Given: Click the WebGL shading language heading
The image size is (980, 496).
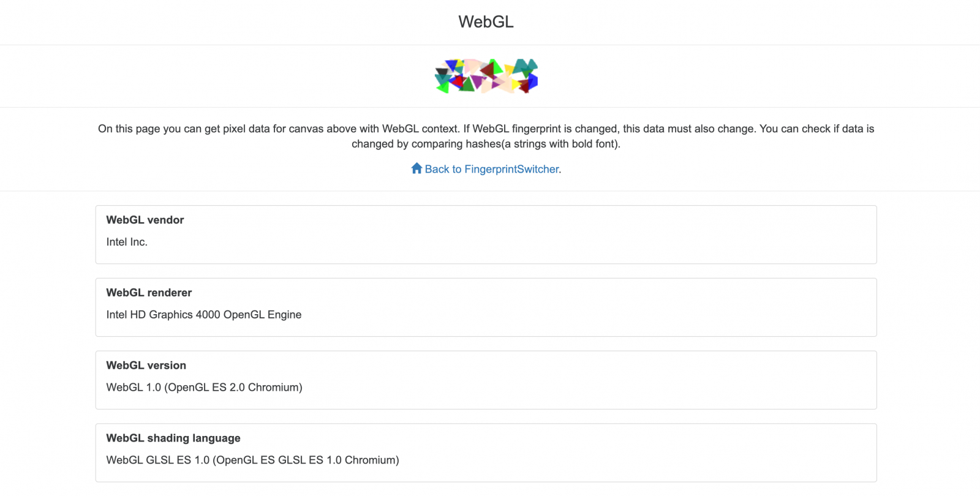Looking at the screenshot, I should click(x=173, y=438).
